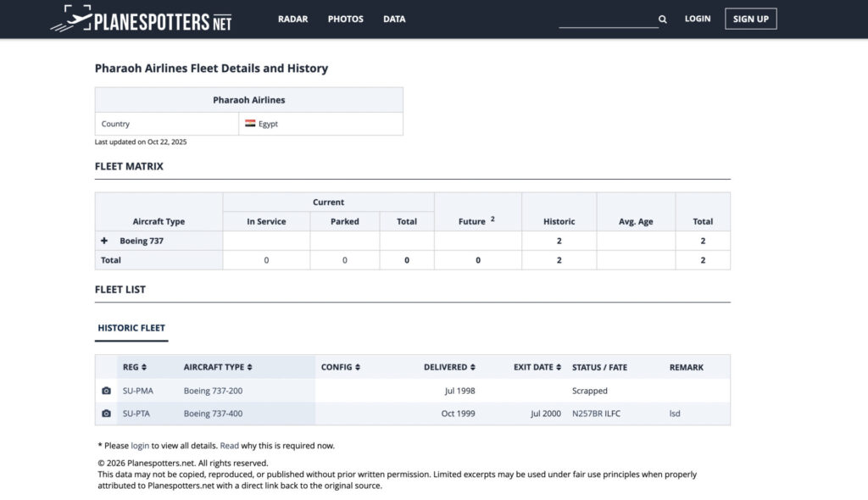This screenshot has width=868, height=500.
Task: Open the RADAR menu
Action: 292,19
